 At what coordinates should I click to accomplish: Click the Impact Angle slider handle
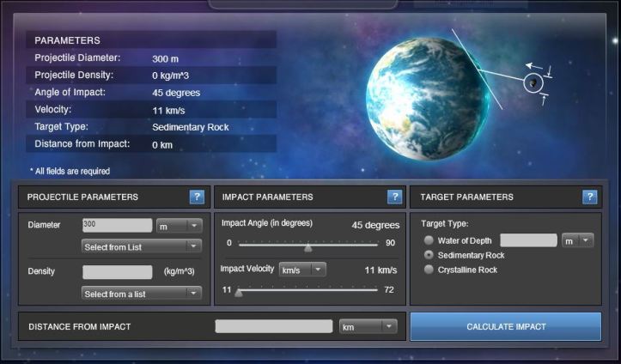click(x=308, y=247)
